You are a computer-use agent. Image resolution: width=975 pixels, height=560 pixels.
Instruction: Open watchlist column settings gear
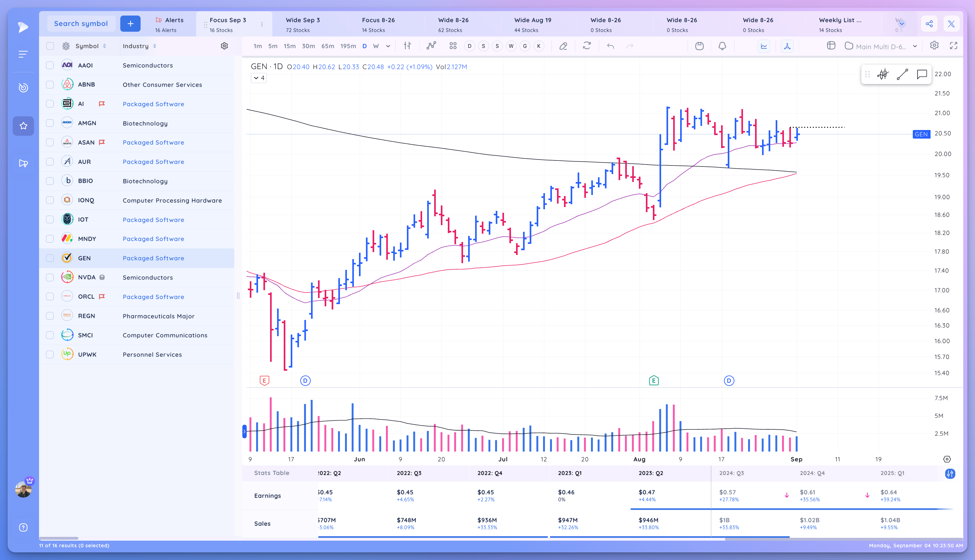click(x=224, y=46)
